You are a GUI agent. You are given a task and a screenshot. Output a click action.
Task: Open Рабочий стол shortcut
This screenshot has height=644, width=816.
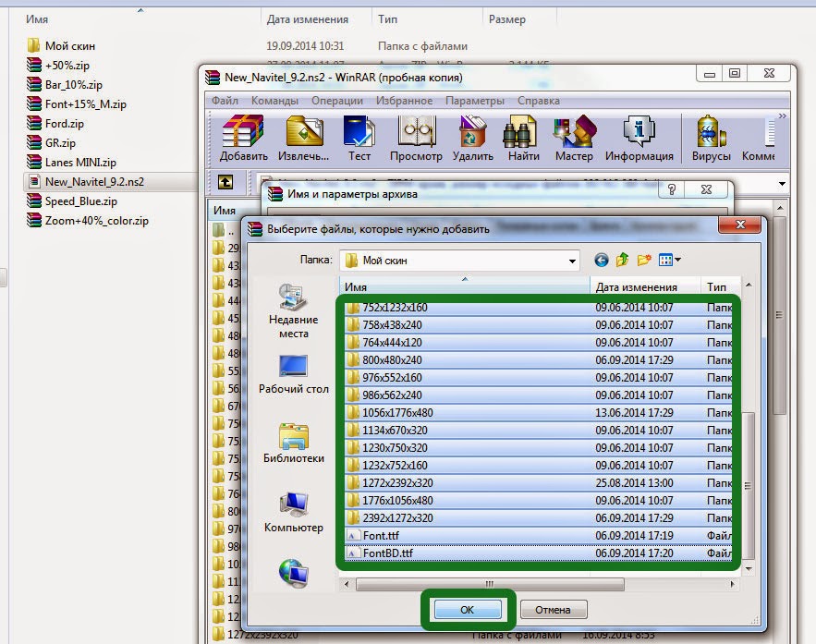point(294,374)
